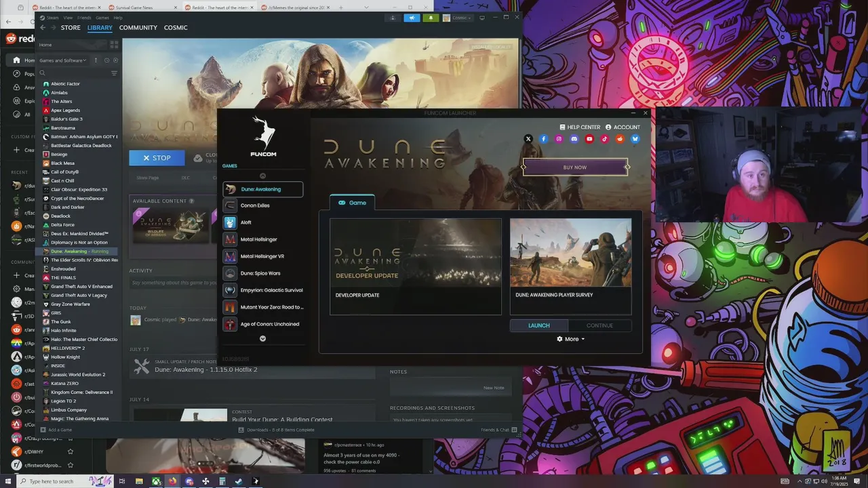
Task: Open the Games menu in Steam
Action: (102, 18)
